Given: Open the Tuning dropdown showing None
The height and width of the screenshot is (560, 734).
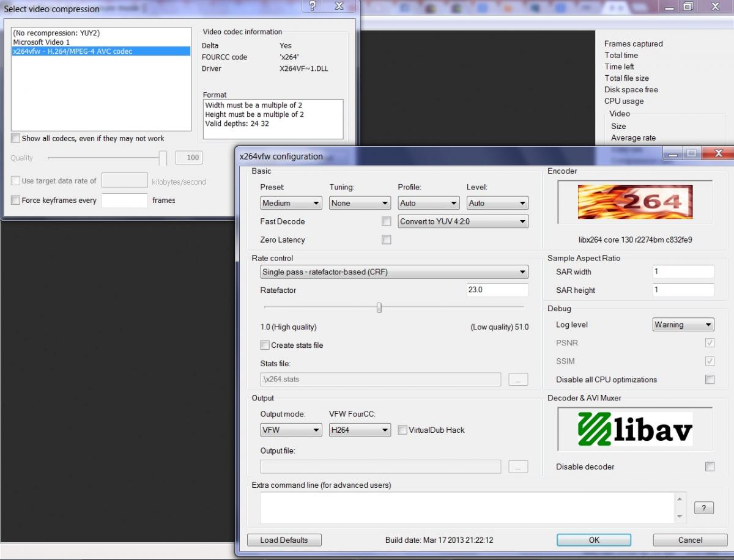Looking at the screenshot, I should (x=360, y=203).
